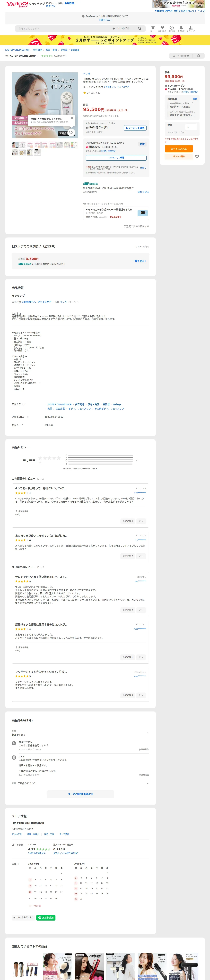Open 送料・お届け store tab
Image resolution: width=210 pixels, height=980 pixels.
[x=33, y=834]
